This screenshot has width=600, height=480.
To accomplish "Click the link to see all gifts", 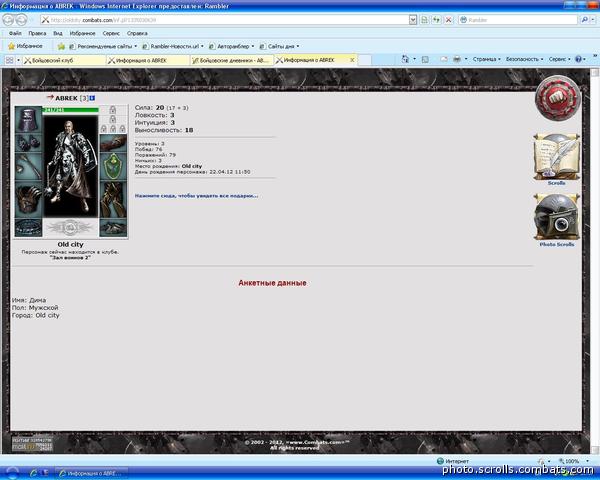I will pyautogui.click(x=196, y=196).
